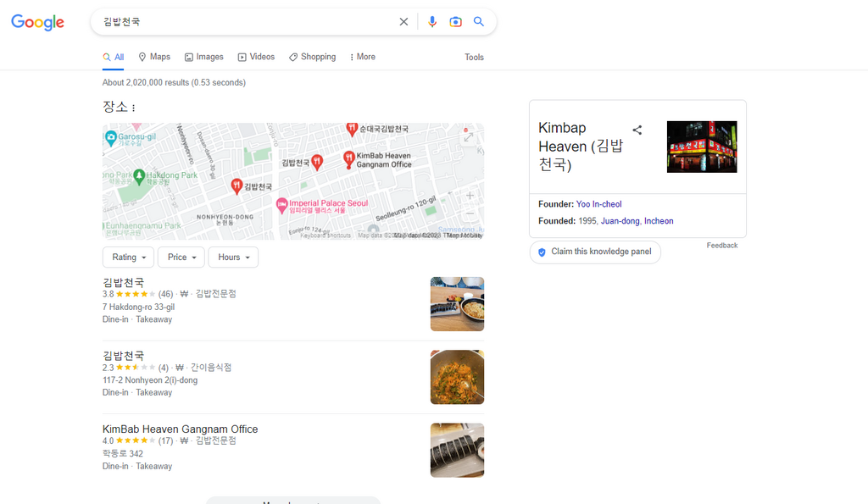
Task: Switch to the Images tab
Action: click(x=203, y=57)
